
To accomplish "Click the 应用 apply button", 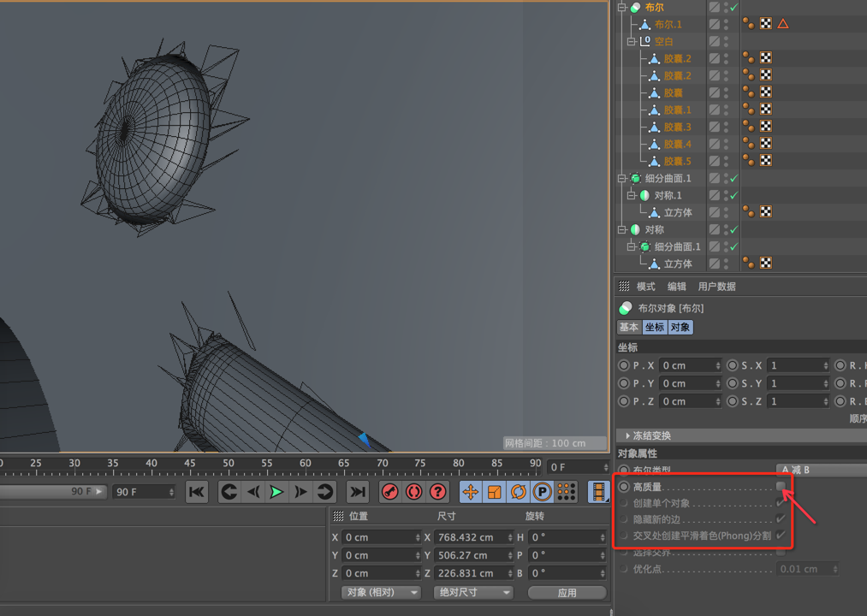I will 567,592.
